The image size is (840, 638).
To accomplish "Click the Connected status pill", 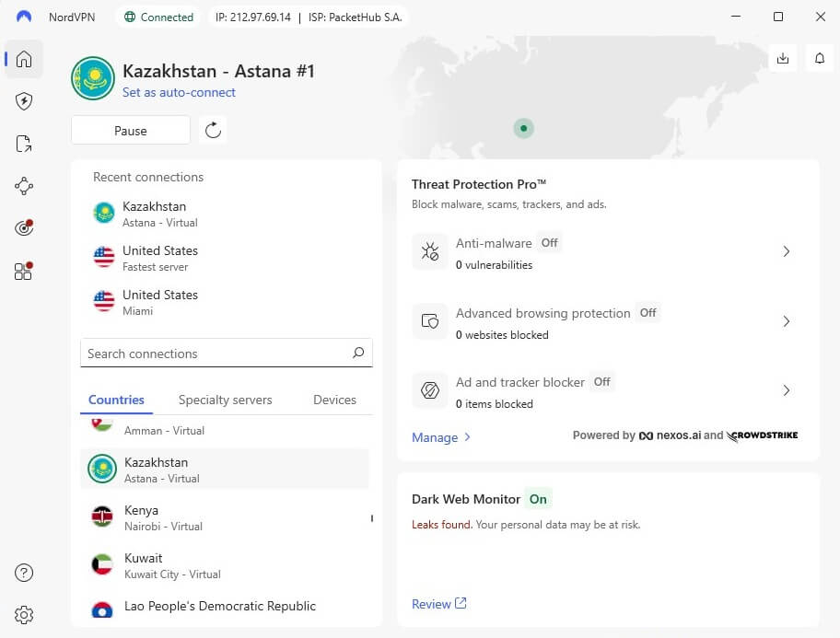I will click(x=158, y=17).
